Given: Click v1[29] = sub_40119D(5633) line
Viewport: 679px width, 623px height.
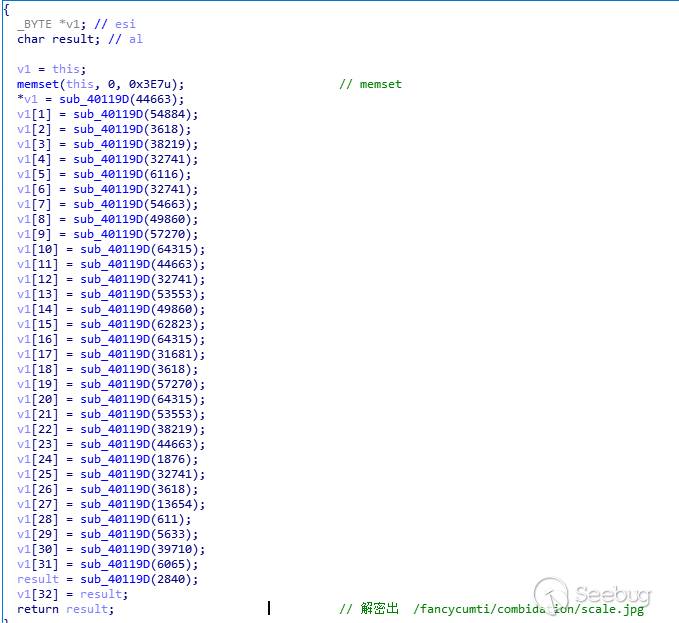Looking at the screenshot, I should coord(107,535).
